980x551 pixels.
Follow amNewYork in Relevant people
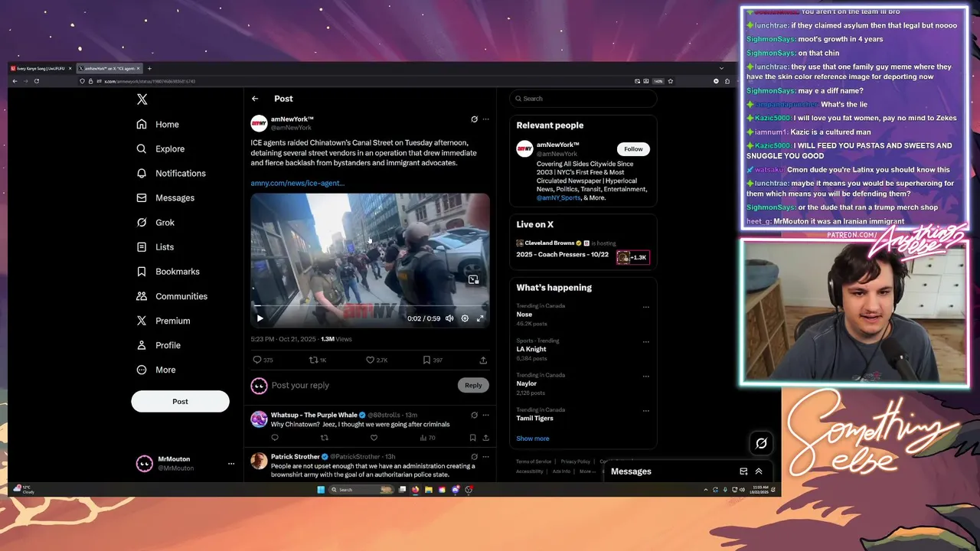(633, 149)
